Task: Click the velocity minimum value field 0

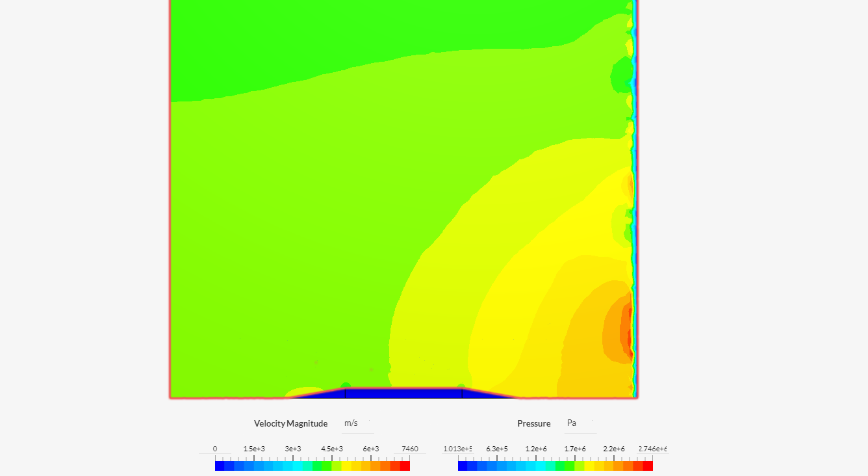Action: [x=215, y=449]
